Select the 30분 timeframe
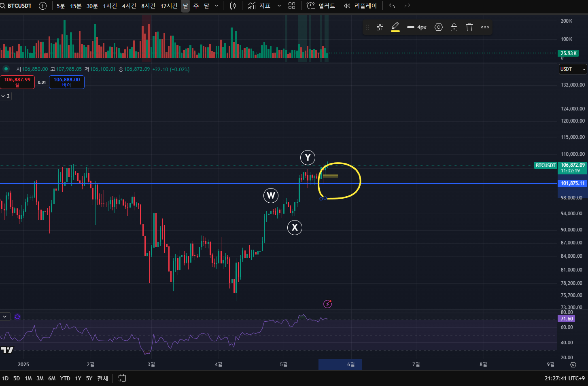 92,6
